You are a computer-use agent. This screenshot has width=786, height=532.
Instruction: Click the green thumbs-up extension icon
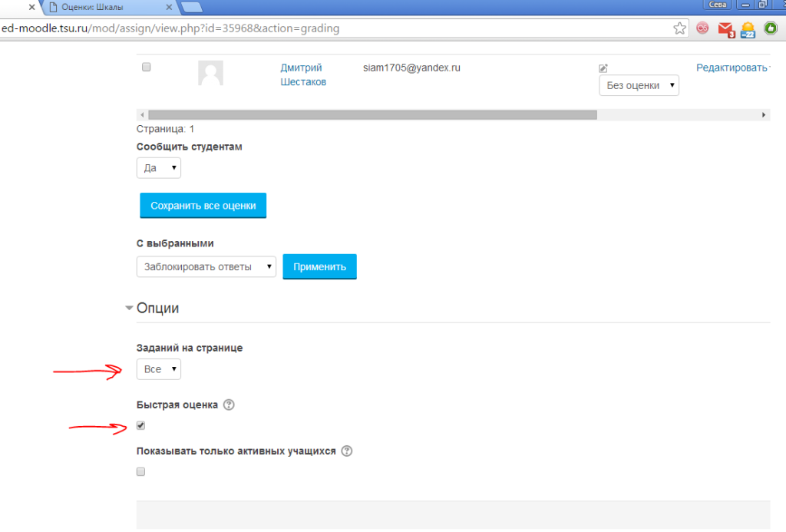coord(771,28)
